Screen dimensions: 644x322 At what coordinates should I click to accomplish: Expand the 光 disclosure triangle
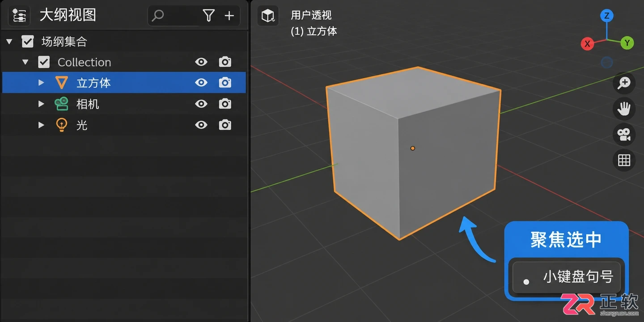41,125
